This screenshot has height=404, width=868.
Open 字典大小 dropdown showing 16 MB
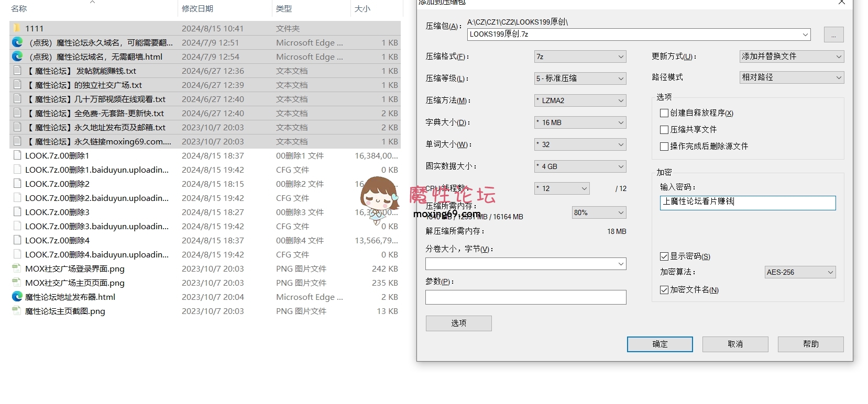point(580,122)
